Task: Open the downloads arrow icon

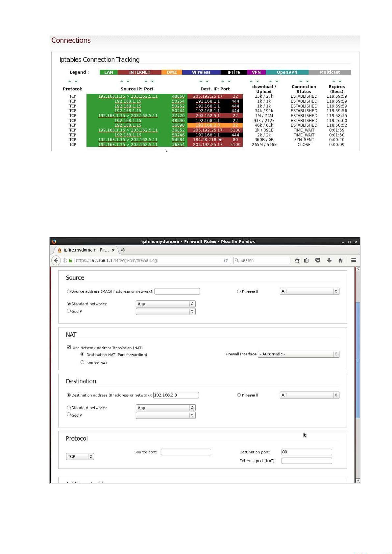Action: (329, 260)
